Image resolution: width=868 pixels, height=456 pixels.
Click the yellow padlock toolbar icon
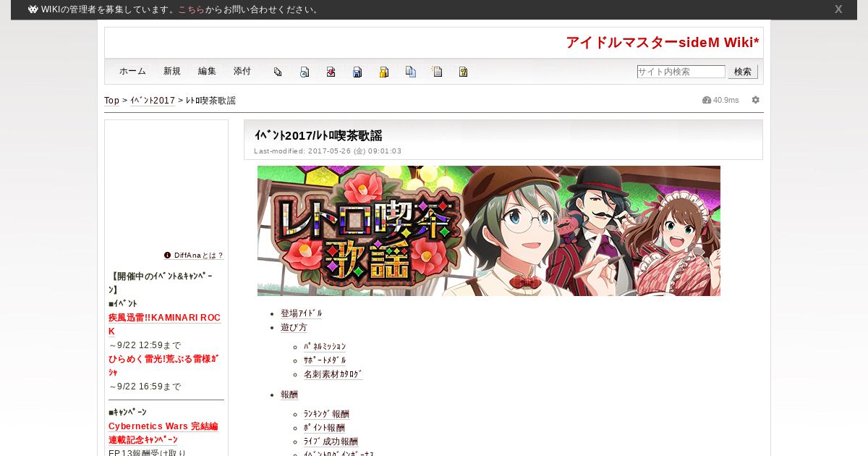(384, 72)
